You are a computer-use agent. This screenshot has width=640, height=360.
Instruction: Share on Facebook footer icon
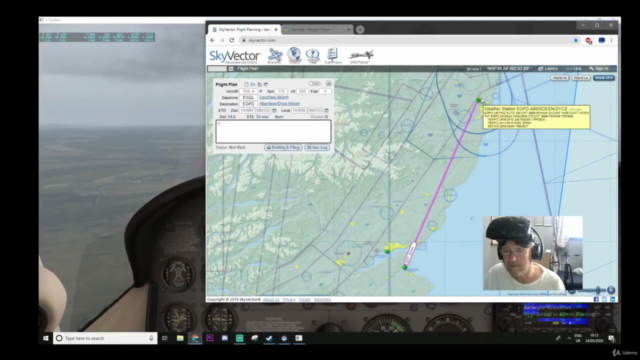(x=596, y=299)
